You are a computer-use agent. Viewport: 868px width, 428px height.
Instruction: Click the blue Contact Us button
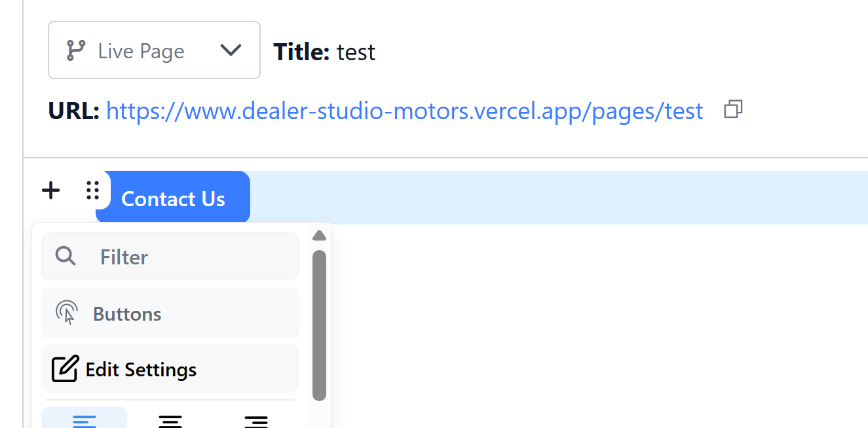(174, 198)
